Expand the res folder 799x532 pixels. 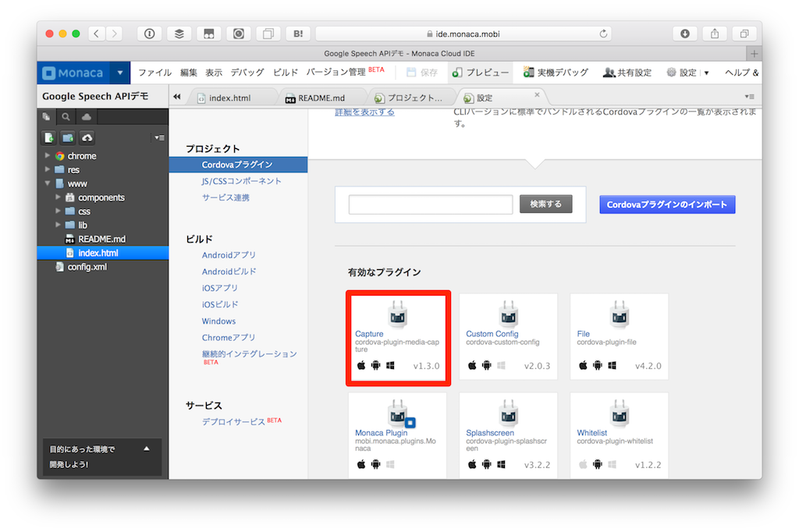(47, 169)
